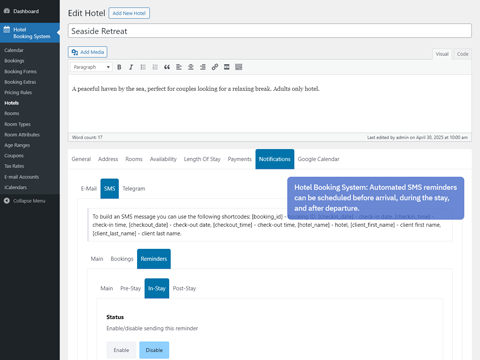
Task: Toggle italic formatting in editor toolbar
Action: pos(131,67)
